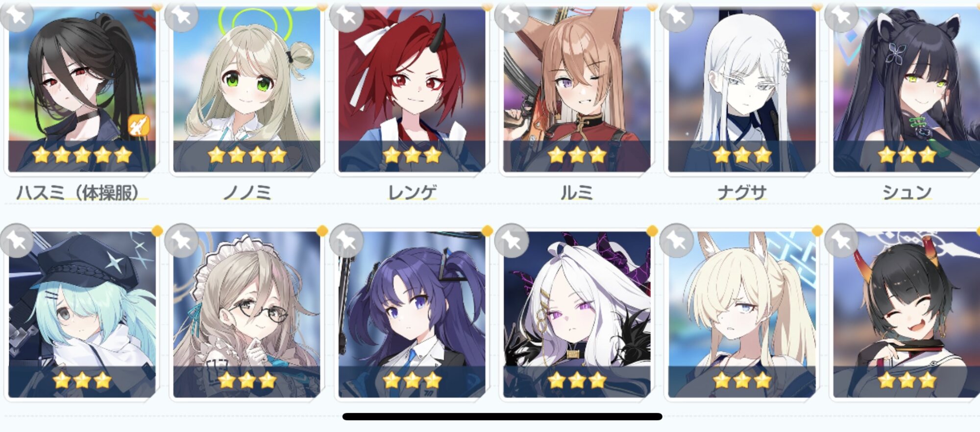Click pin on the white-haired purple-horned girl card
Viewport: 980px width, 432px height.
pos(512,240)
